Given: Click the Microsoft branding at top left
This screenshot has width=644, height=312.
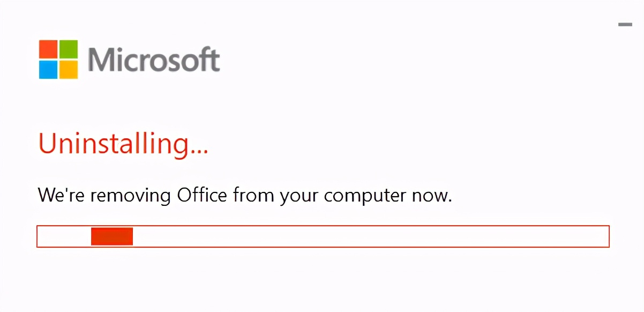Looking at the screenshot, I should tap(129, 59).
